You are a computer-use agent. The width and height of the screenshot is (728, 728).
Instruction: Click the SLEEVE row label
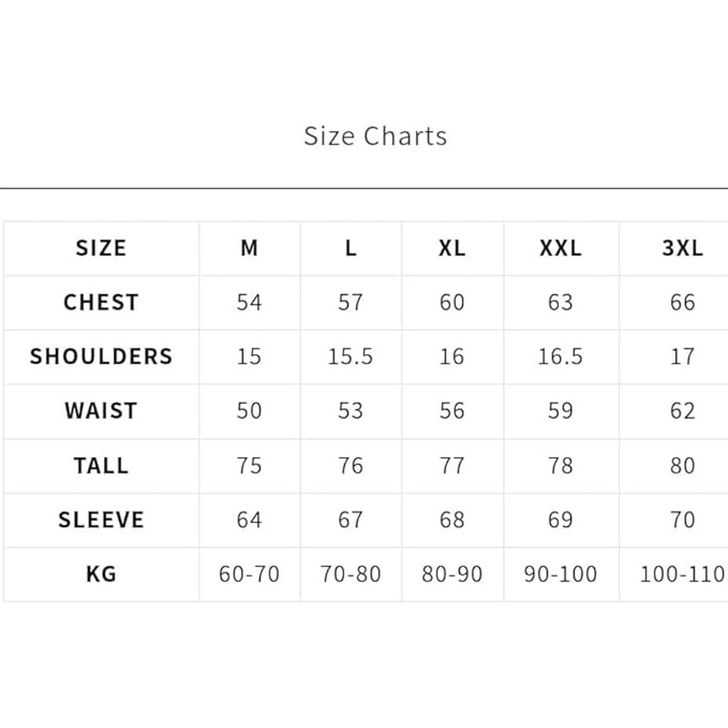click(101, 519)
